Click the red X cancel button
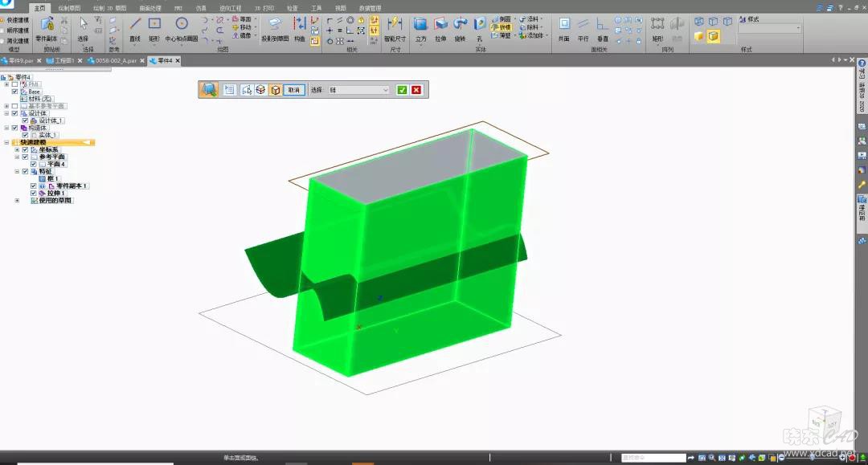This screenshot has width=868, height=465. (x=416, y=90)
